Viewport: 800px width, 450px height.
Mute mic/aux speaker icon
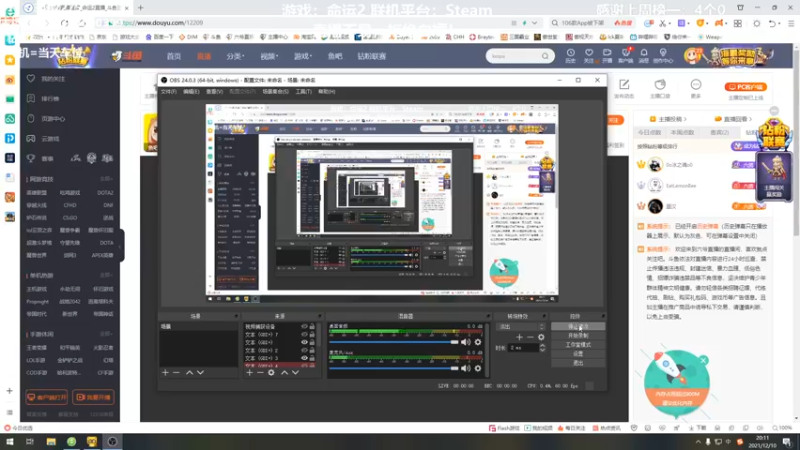click(466, 368)
